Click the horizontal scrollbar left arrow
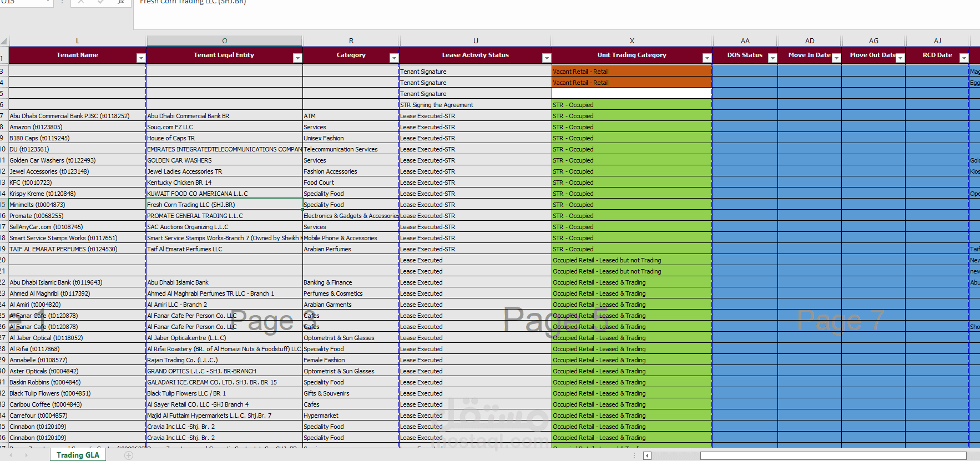Screen dimensions: 980x461 pyautogui.click(x=647, y=456)
